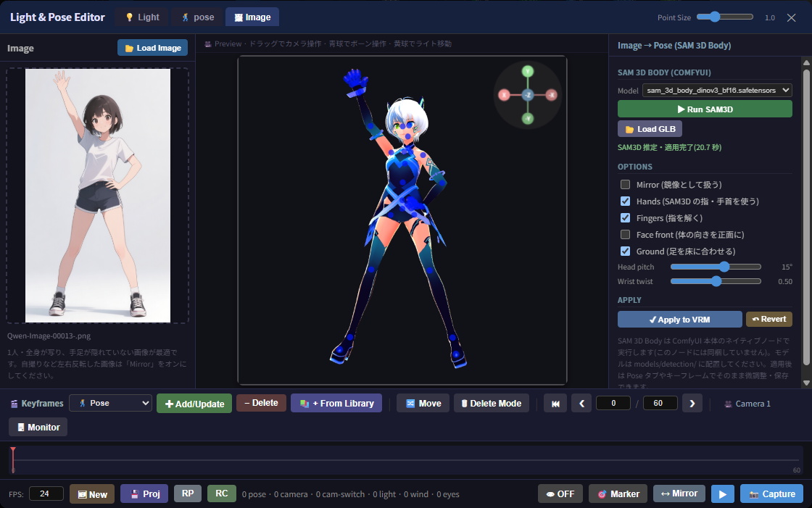Click the walking figure icon on pose tab
812x508 pixels.
(x=186, y=17)
